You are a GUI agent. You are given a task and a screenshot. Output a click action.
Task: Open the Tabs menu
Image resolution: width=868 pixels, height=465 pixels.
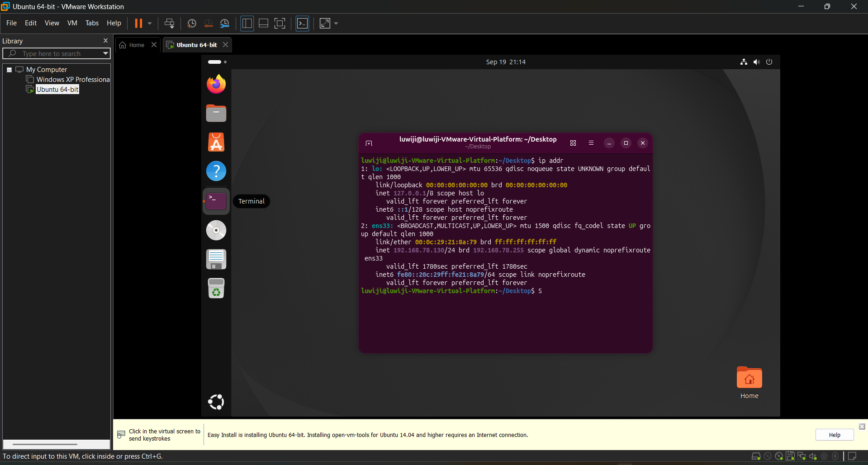coord(92,23)
